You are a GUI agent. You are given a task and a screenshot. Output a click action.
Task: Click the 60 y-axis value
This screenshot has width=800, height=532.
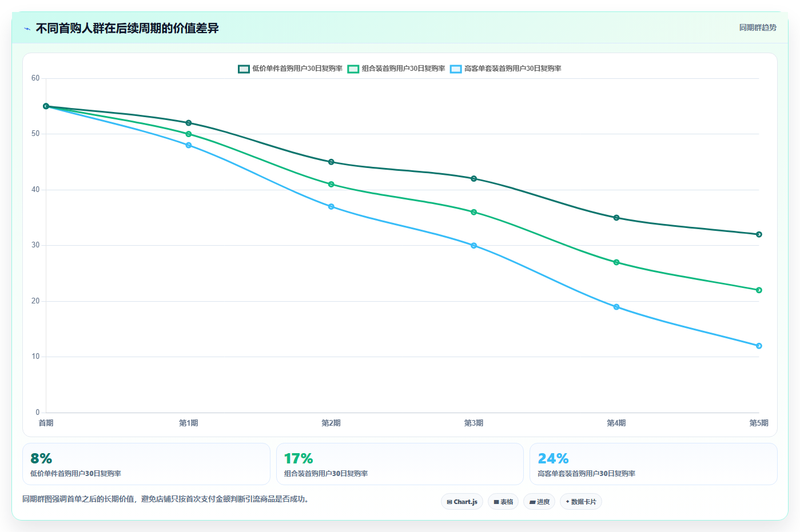point(35,78)
